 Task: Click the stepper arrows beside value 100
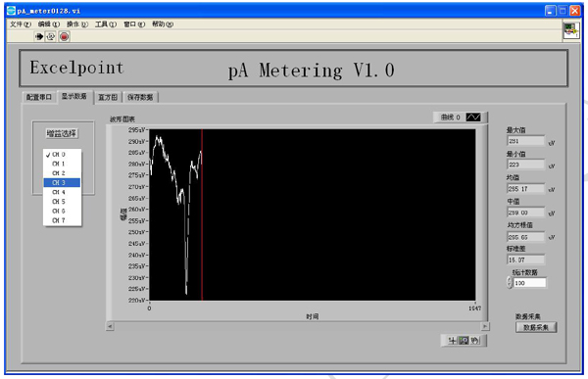(x=510, y=283)
